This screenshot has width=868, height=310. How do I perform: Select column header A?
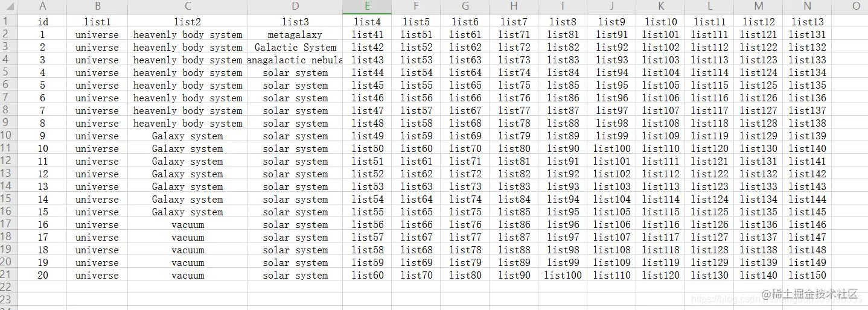[43, 7]
